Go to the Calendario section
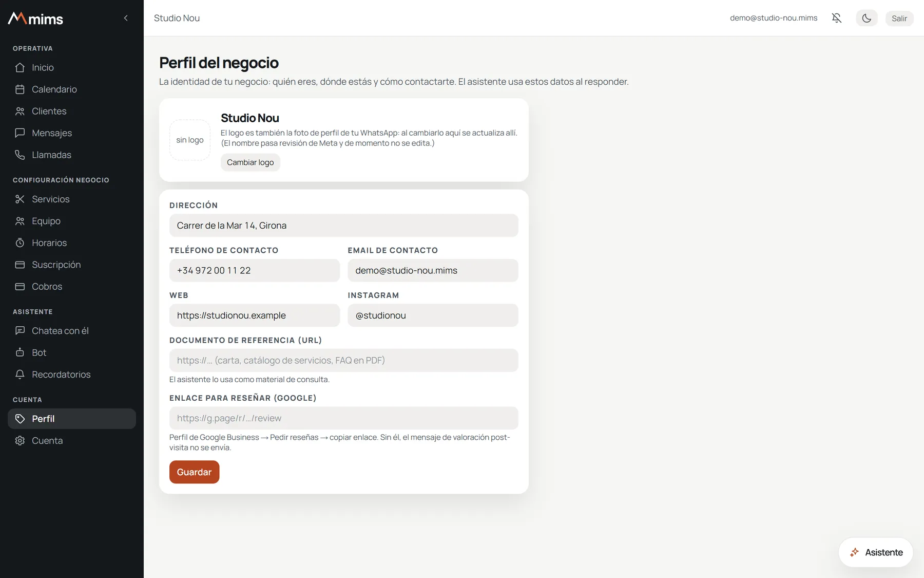 pyautogui.click(x=72, y=89)
